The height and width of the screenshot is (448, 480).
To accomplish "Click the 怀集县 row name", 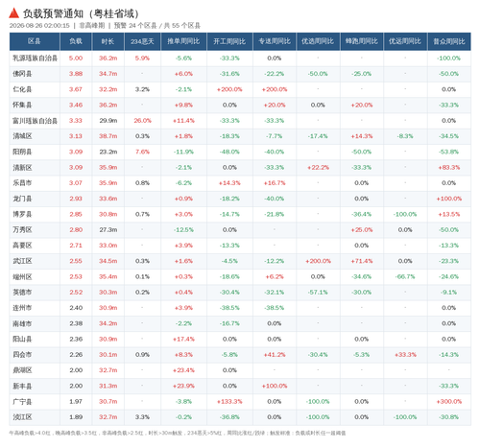I will (22, 106).
